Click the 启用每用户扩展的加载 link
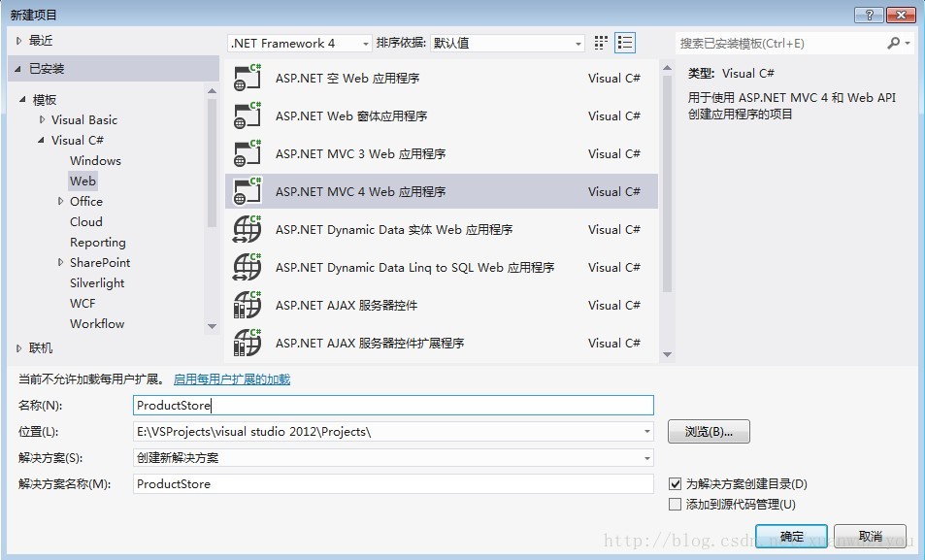 [232, 379]
